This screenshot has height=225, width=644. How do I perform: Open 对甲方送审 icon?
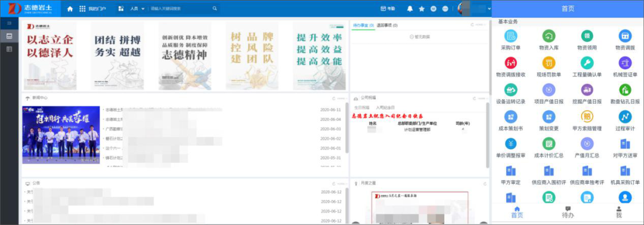[x=625, y=144]
